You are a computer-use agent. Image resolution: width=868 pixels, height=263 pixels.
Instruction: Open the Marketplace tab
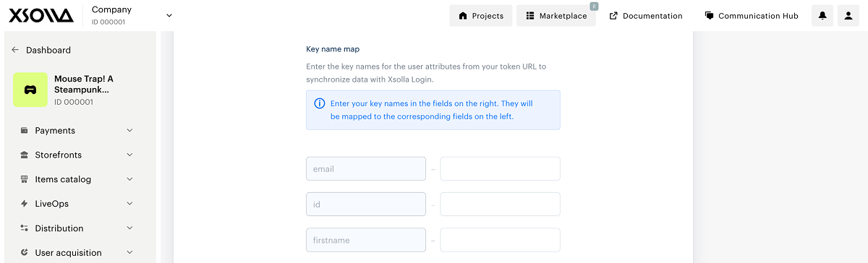(556, 16)
